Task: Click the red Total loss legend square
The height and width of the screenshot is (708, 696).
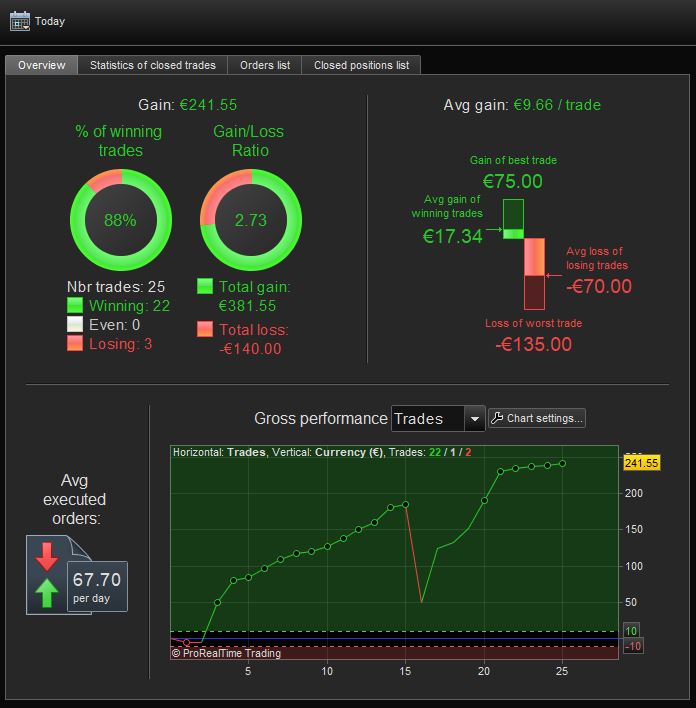Action: pos(205,329)
